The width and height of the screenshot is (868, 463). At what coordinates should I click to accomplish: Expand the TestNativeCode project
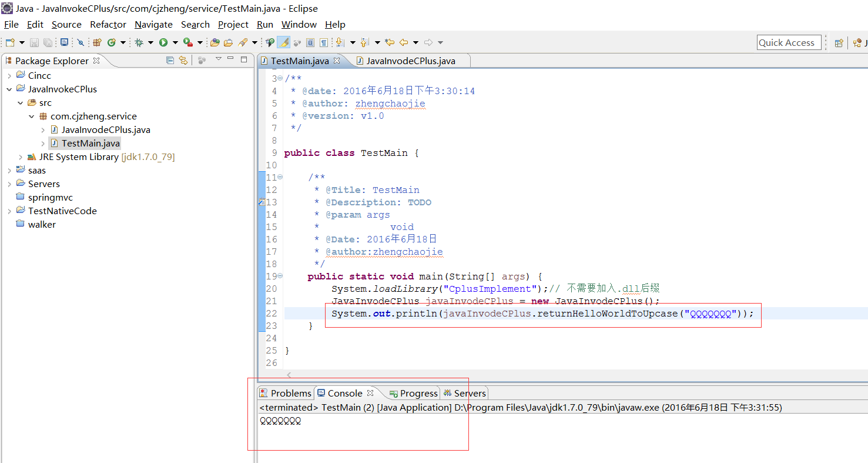[x=9, y=211]
